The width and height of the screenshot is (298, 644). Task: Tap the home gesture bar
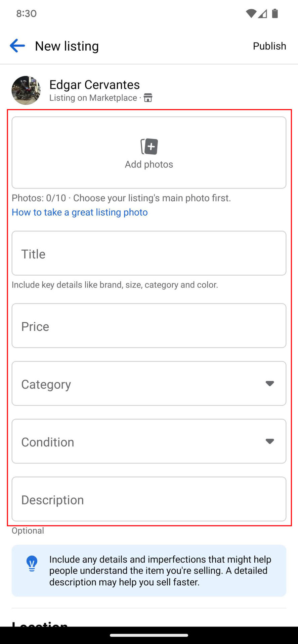pyautogui.click(x=149, y=635)
